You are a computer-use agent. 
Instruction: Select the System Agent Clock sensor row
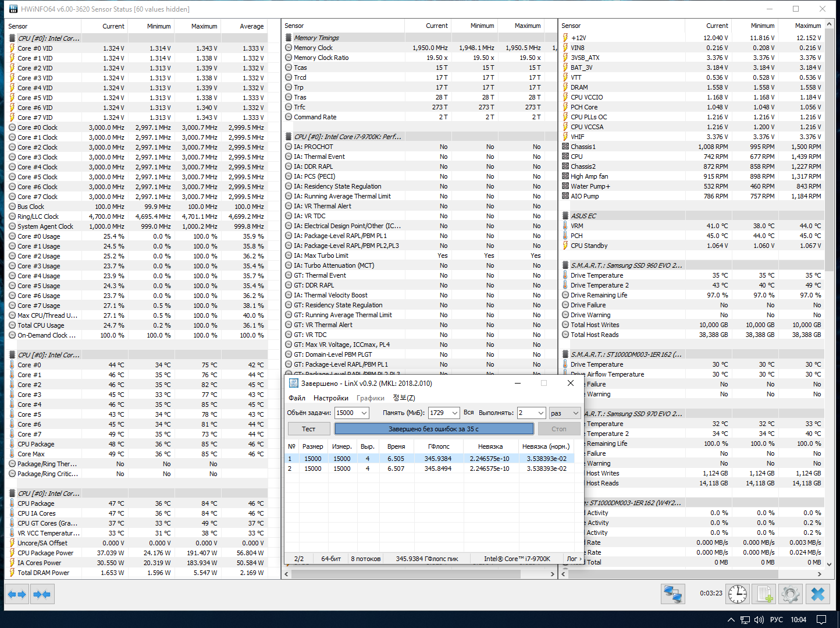click(137, 226)
